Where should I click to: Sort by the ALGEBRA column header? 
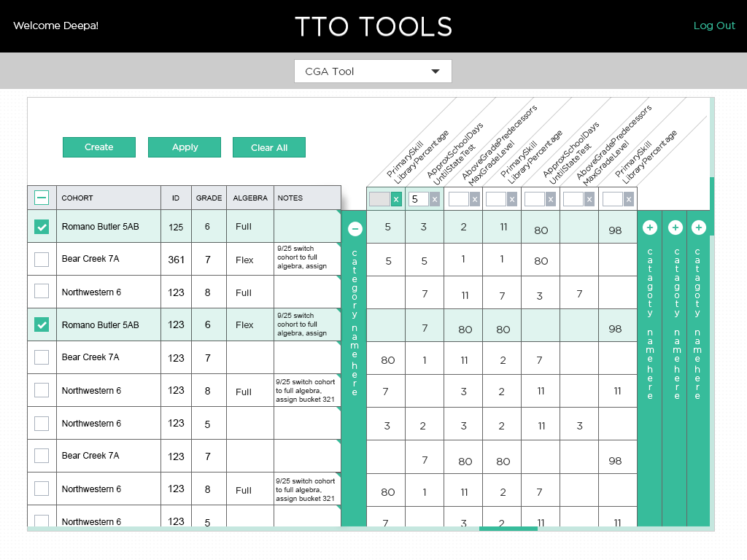tap(250, 198)
